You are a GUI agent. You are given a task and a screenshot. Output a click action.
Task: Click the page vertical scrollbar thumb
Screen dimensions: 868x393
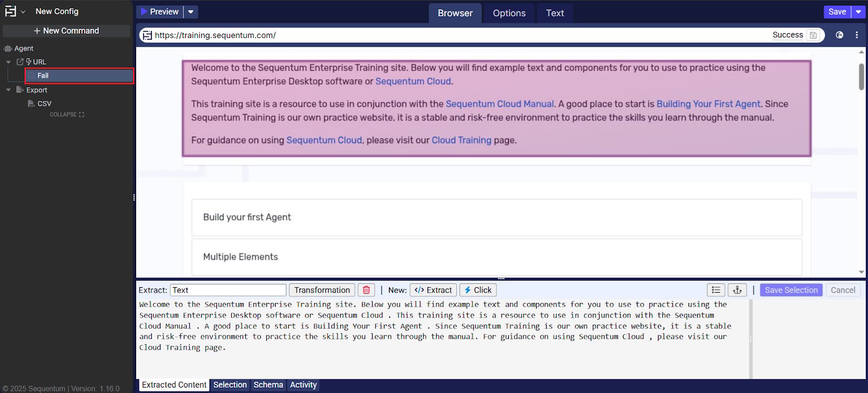pyautogui.click(x=861, y=77)
